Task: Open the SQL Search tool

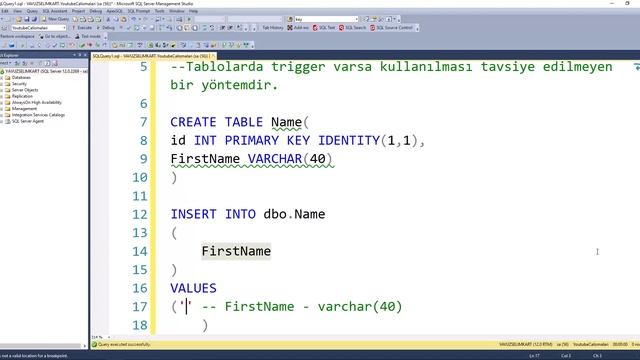Action: (352, 28)
